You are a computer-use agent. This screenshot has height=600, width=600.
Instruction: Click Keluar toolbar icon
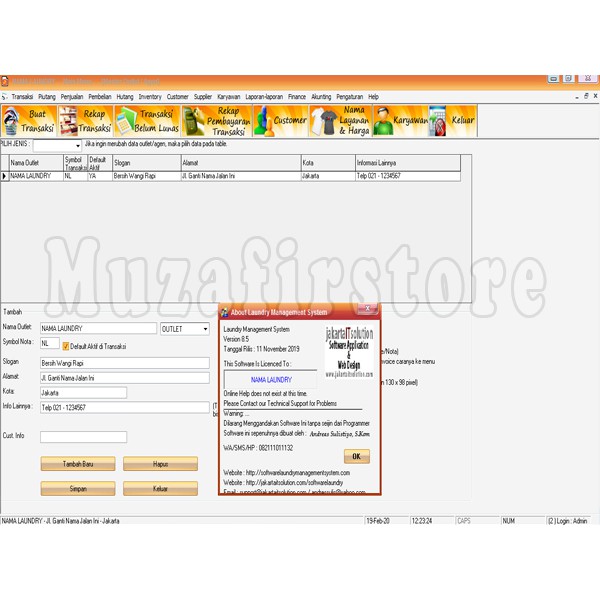(453, 121)
